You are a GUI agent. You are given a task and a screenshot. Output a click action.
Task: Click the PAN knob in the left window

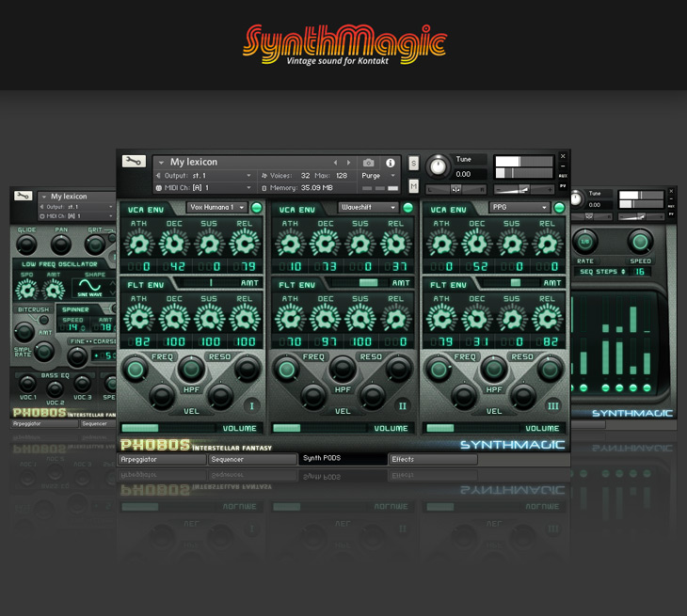click(x=61, y=245)
